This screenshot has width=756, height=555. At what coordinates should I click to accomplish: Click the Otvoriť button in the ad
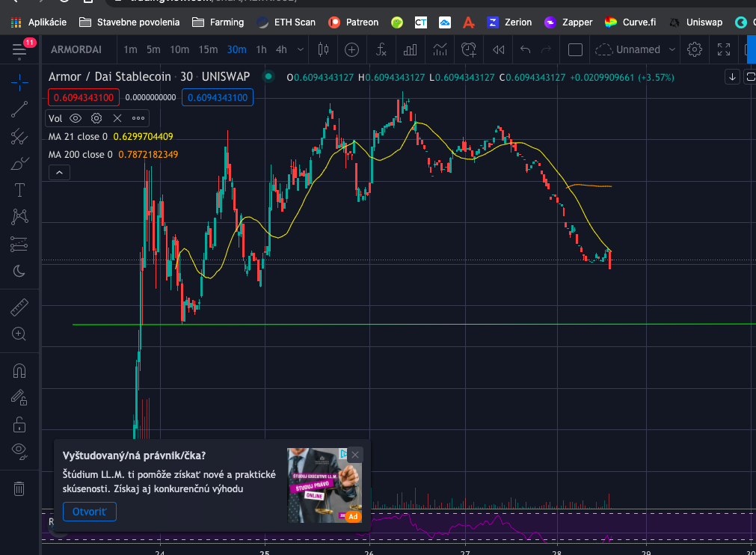(89, 512)
